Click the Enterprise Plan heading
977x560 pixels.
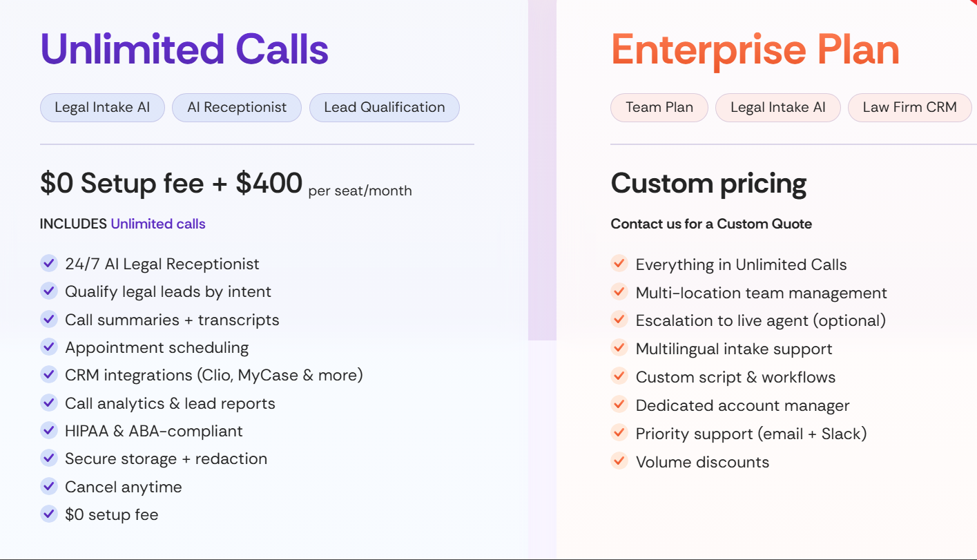[x=755, y=48]
